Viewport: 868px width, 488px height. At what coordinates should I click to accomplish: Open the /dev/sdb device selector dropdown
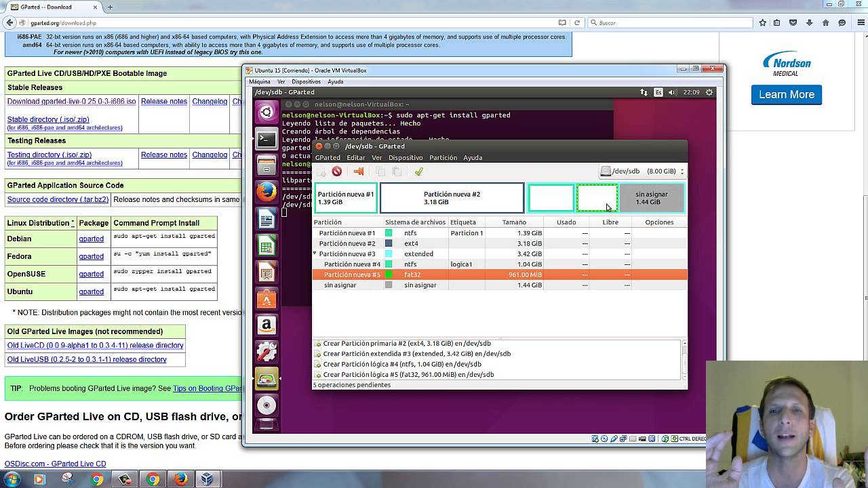pos(643,171)
